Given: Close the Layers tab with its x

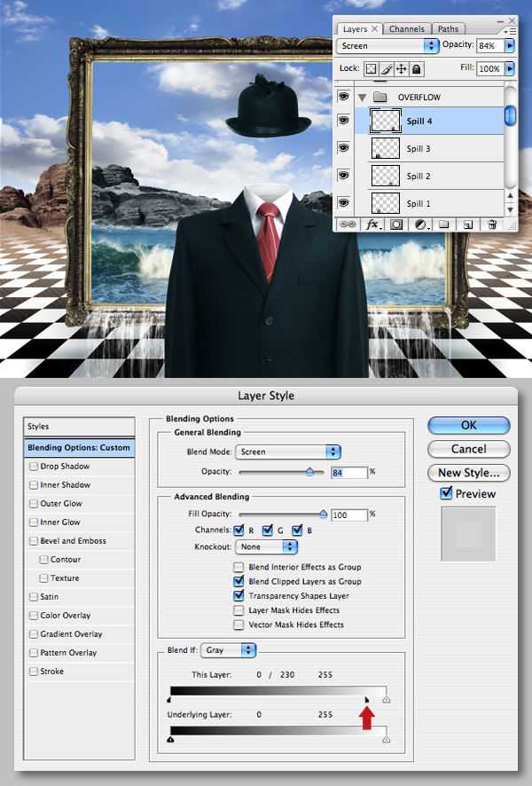Looking at the screenshot, I should pos(374,28).
